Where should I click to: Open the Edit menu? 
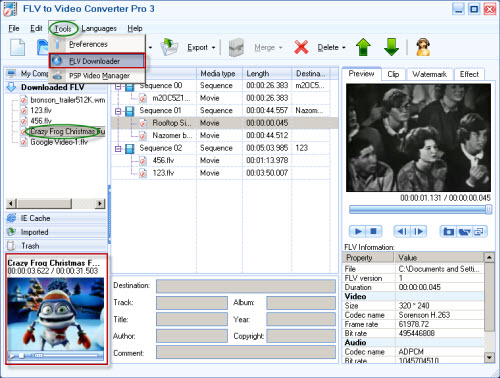point(36,28)
